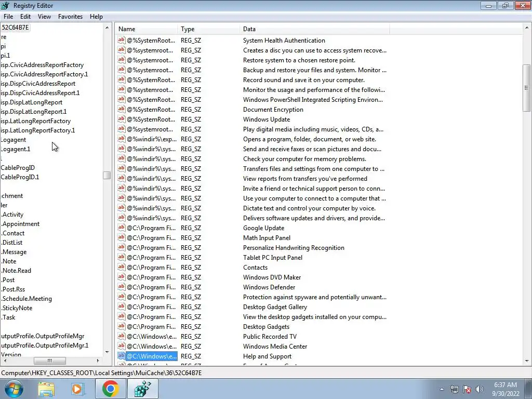Click the ab icon beside Math Input Panel

(x=122, y=237)
